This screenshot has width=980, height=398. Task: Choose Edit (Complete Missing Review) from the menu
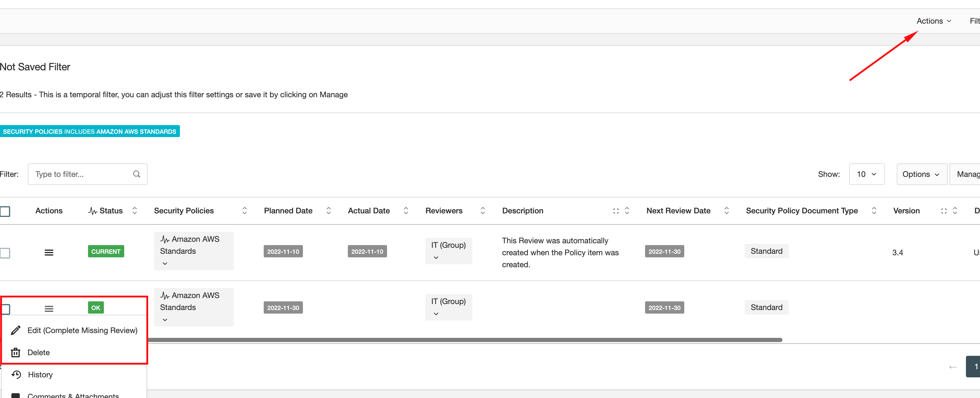tap(82, 330)
